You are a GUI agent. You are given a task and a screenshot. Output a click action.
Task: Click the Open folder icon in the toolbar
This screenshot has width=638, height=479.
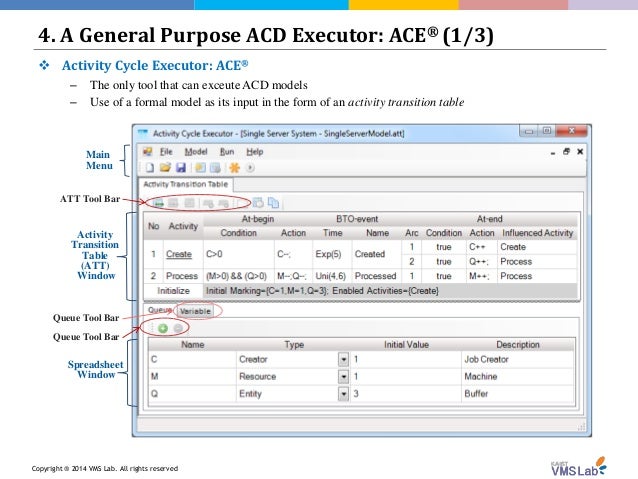click(x=165, y=168)
